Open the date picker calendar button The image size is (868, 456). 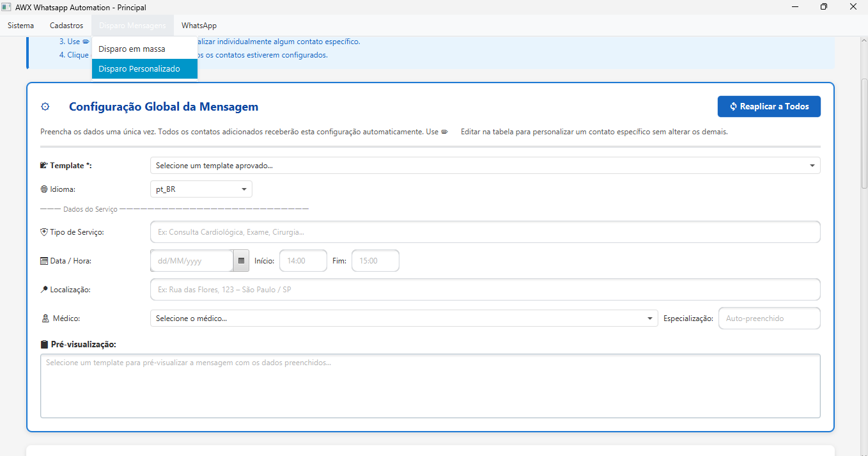point(241,260)
